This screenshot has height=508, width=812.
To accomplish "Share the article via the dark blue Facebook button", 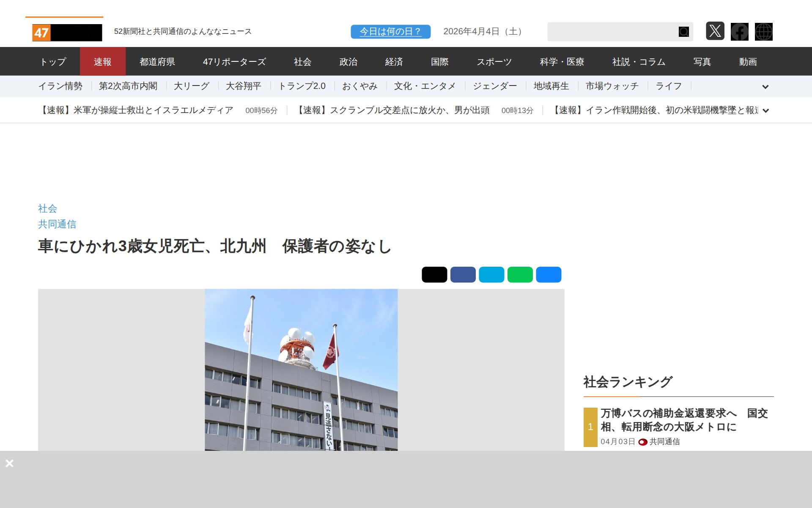I will [463, 275].
